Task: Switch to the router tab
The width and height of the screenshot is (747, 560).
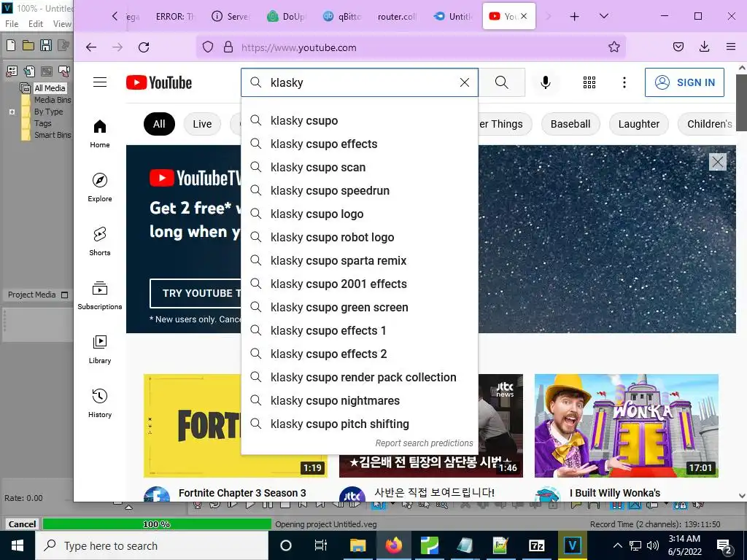Action: 396,16
